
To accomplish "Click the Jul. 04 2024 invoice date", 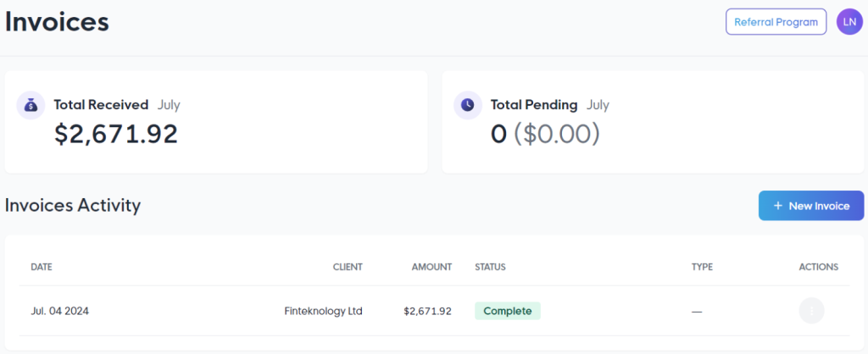I will [x=60, y=311].
